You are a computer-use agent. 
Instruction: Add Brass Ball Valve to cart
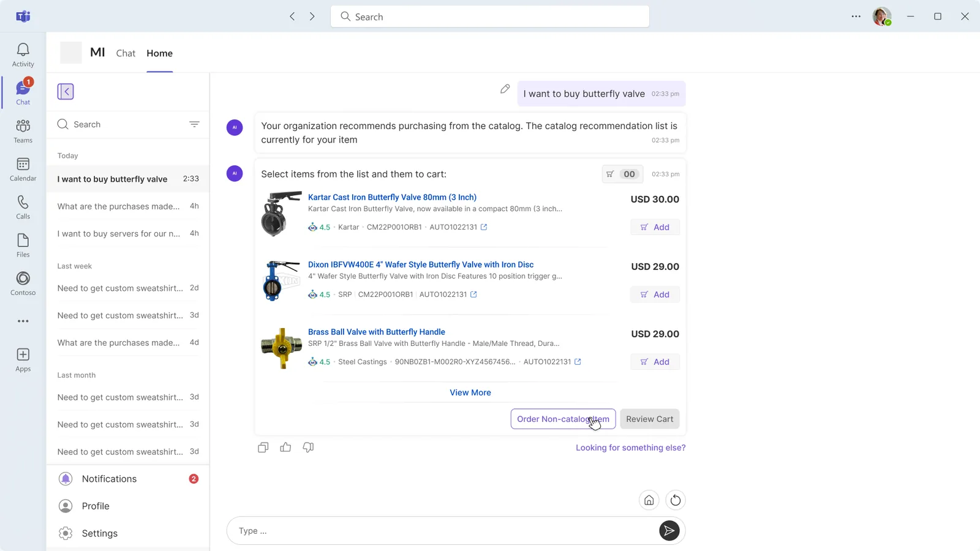click(655, 362)
